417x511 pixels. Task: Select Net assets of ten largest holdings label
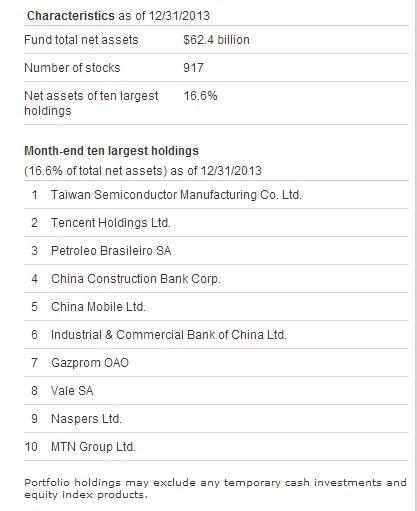(x=91, y=103)
